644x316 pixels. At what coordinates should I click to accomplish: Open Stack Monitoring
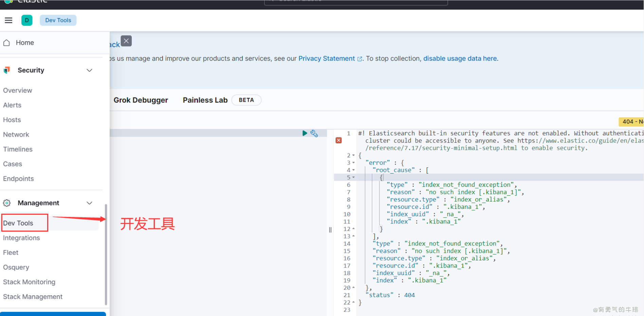click(x=29, y=282)
